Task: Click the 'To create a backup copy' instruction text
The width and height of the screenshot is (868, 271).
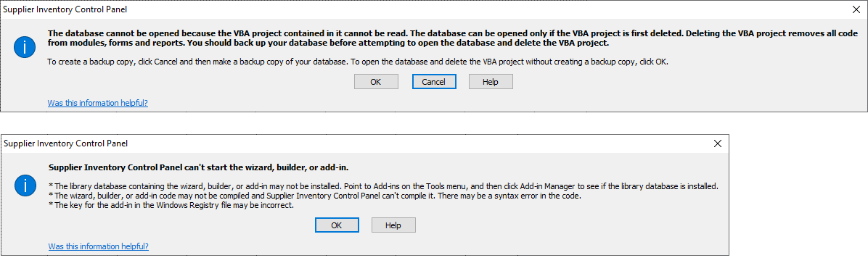Action: (x=359, y=62)
